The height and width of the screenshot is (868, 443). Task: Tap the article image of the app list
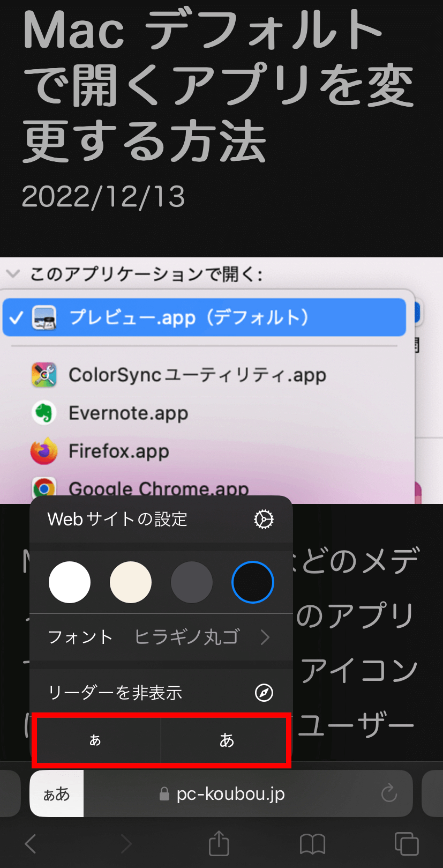coord(221,381)
